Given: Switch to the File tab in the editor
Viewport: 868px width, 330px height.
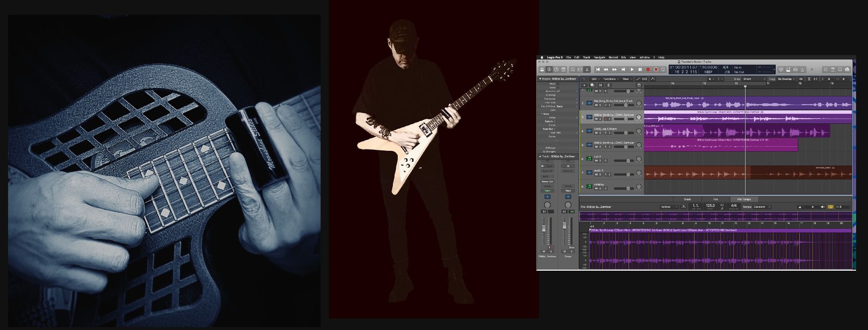Looking at the screenshot, I should tap(716, 199).
